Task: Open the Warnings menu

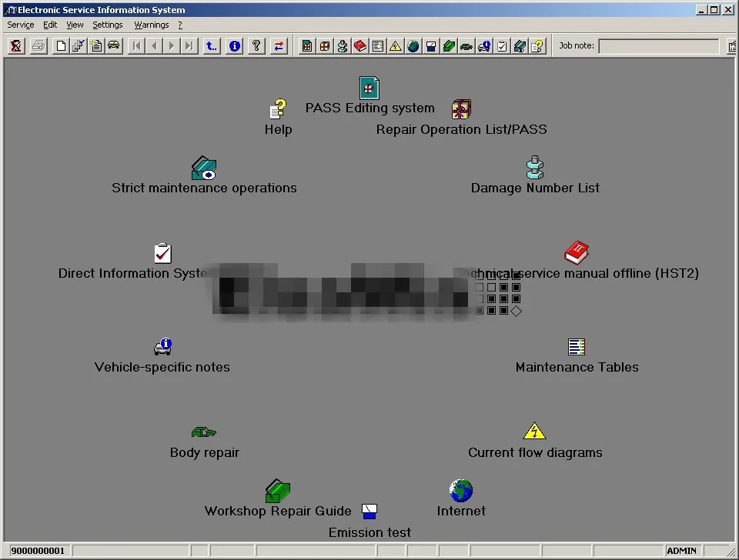Action: [152, 25]
